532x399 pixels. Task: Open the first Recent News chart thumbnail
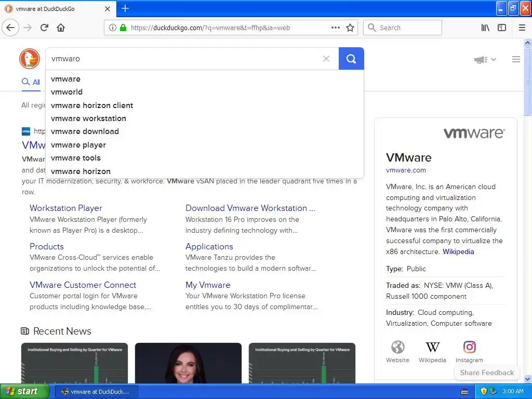(x=74, y=363)
